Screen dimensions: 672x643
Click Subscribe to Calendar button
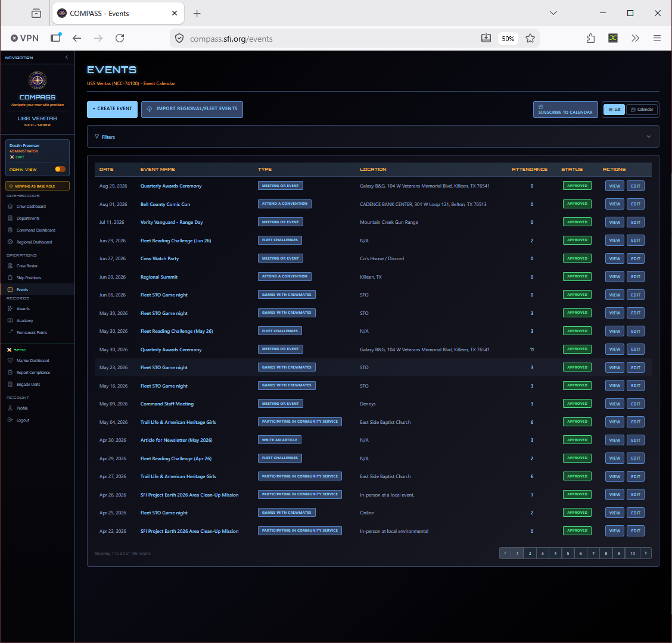click(x=565, y=109)
